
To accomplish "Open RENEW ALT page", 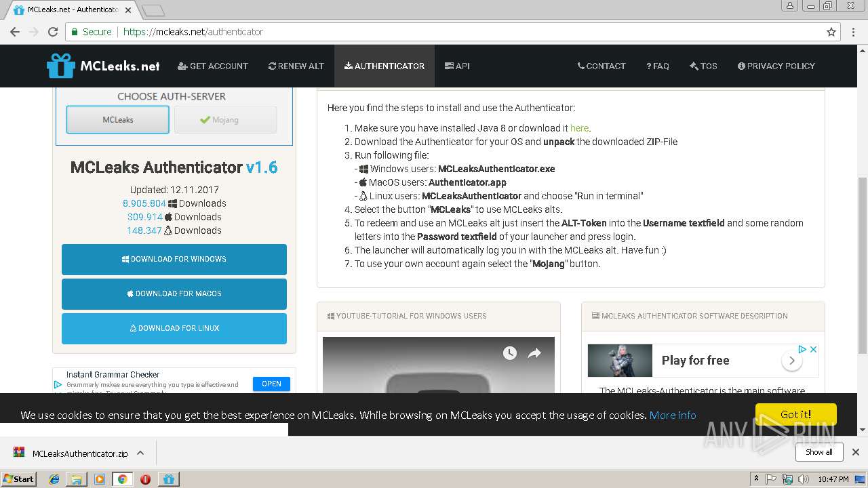I will click(296, 66).
